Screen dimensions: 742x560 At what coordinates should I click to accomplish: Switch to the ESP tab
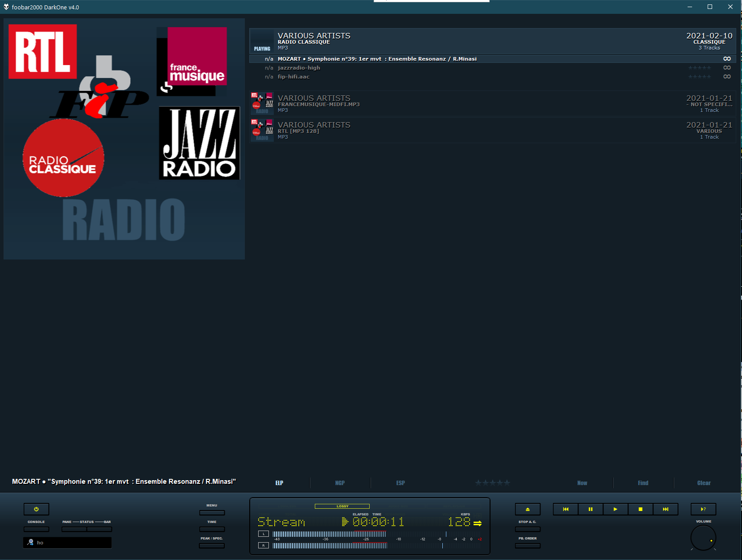400,483
